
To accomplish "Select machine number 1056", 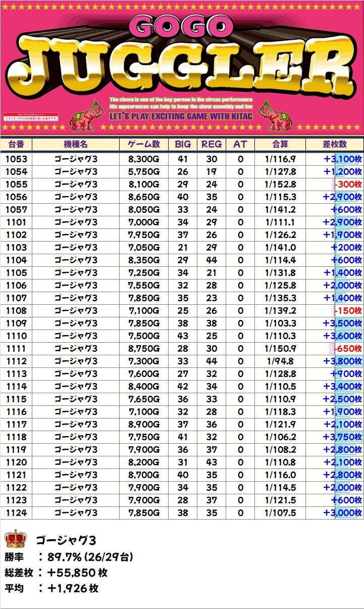I will (16, 197).
